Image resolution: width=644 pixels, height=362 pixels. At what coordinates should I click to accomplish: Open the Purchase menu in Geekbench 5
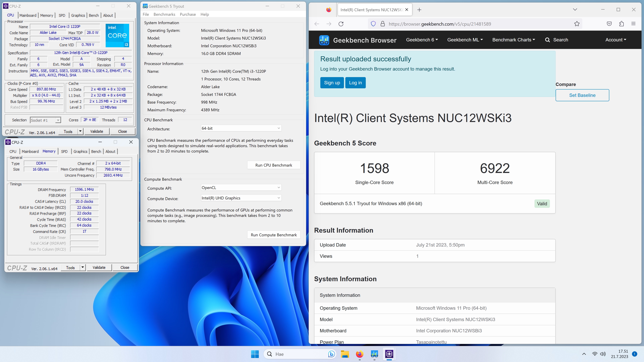click(x=188, y=14)
